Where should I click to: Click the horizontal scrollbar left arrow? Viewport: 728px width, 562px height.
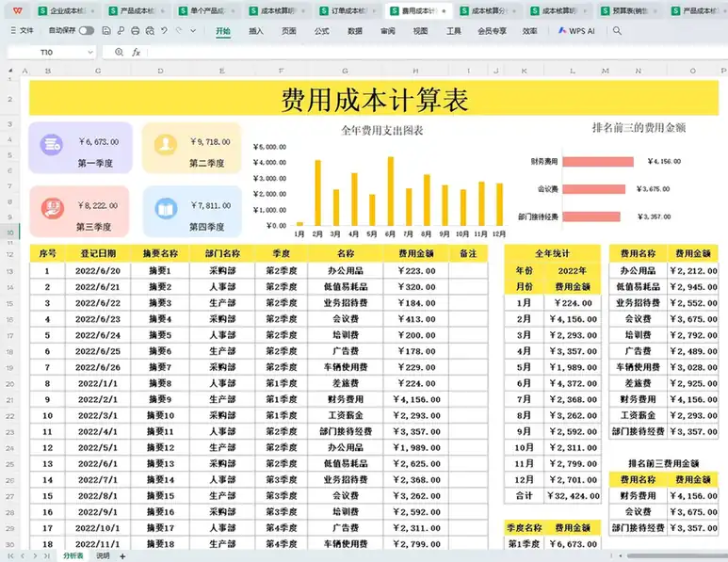point(622,555)
